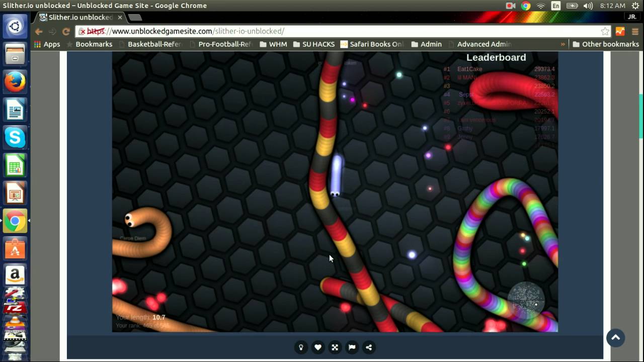This screenshot has width=644, height=362.
Task: Open the En keyboard layout menu
Action: [556, 6]
